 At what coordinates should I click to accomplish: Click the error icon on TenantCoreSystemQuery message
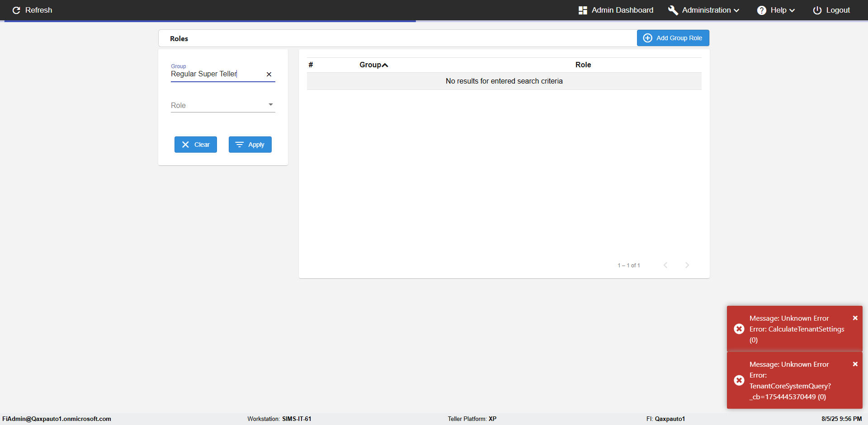pos(739,380)
